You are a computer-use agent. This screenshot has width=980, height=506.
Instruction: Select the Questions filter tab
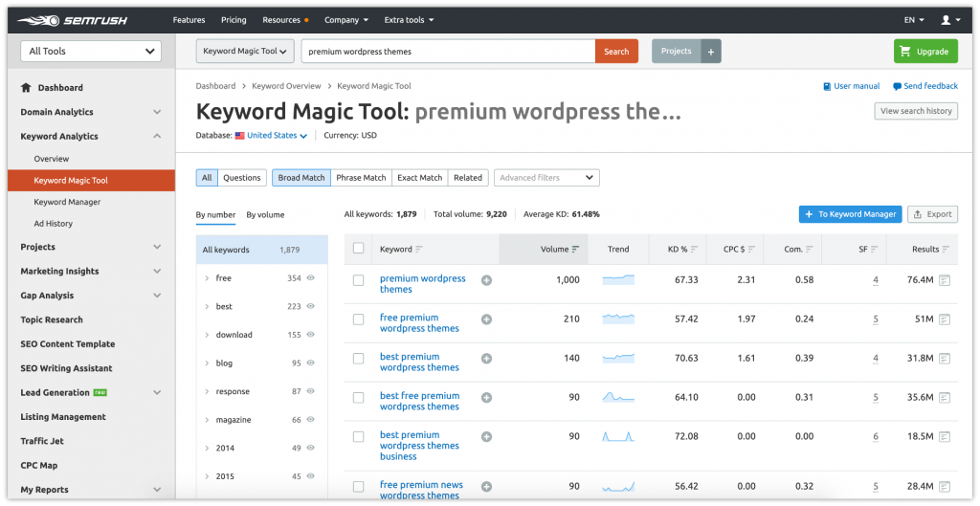click(242, 178)
